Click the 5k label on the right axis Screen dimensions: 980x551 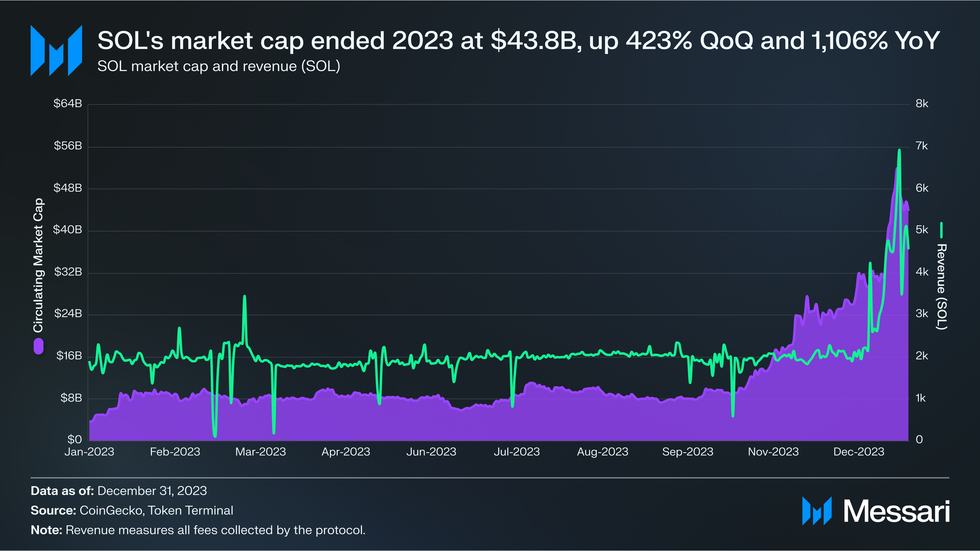(x=922, y=230)
